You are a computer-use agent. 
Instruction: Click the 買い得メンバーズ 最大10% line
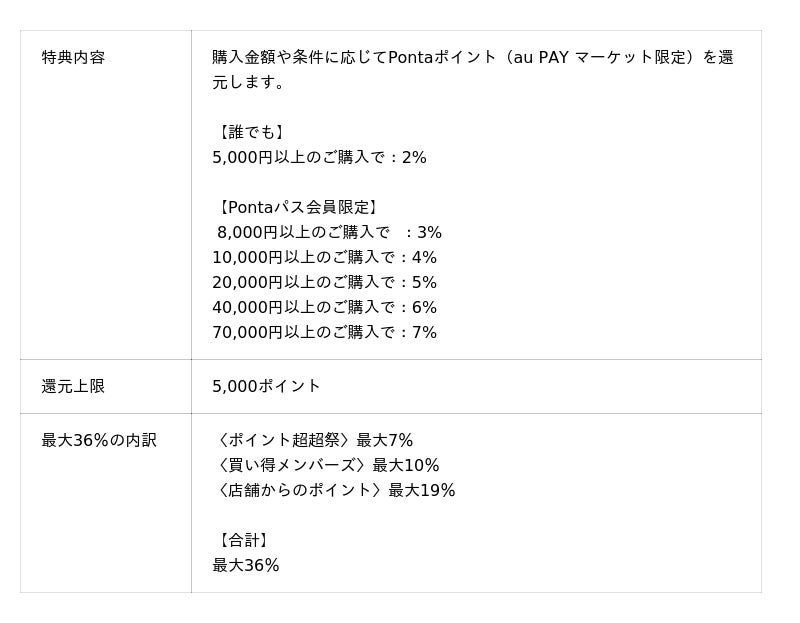click(326, 465)
